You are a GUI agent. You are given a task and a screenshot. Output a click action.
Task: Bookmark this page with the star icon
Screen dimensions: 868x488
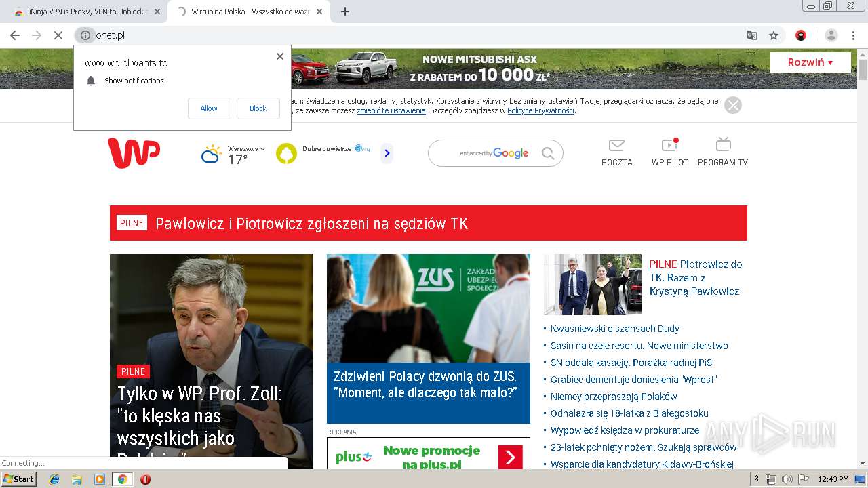tap(774, 35)
